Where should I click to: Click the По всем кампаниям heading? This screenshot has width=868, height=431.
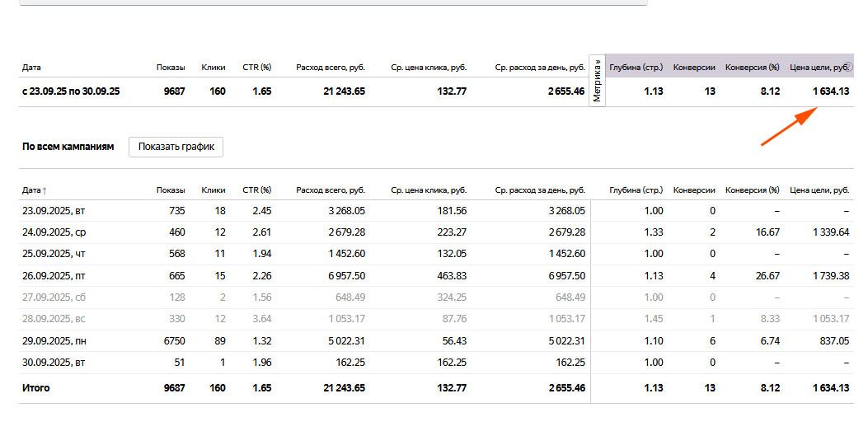68,147
